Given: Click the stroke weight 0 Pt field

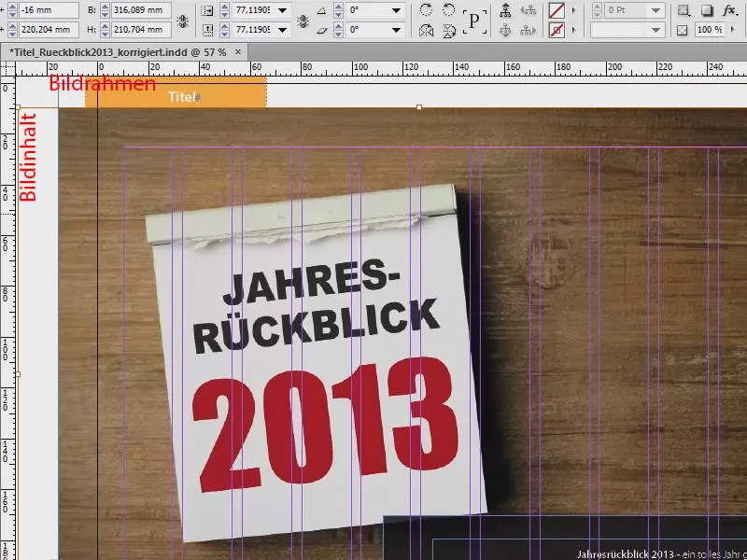Looking at the screenshot, I should click(627, 10).
